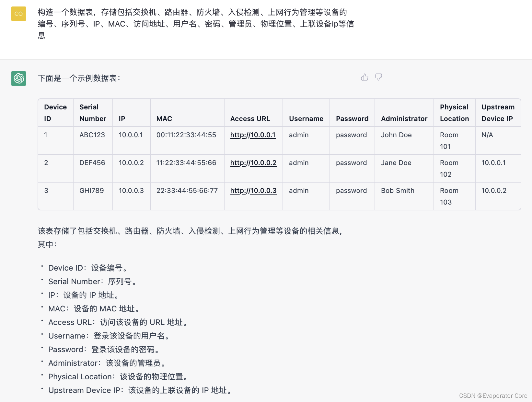Open the http://10.0.0.2 access link
532x402 pixels.
click(x=253, y=163)
